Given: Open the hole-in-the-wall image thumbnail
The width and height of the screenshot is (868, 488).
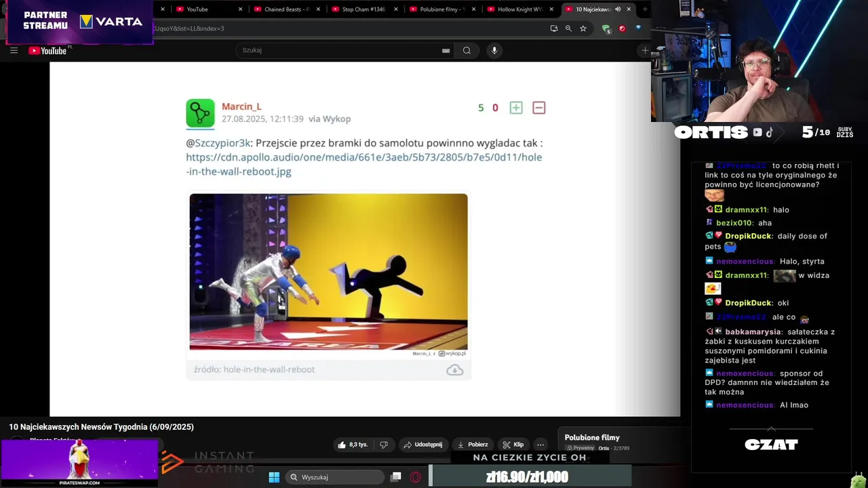Looking at the screenshot, I should (x=328, y=272).
